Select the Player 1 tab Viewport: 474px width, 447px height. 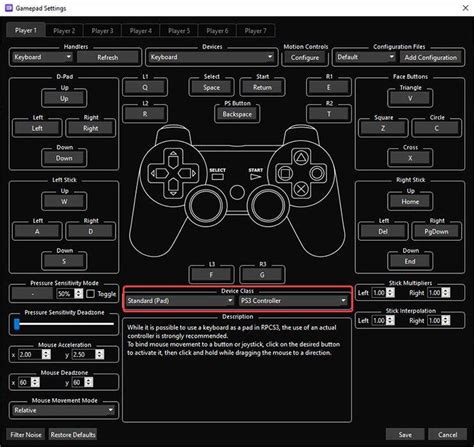pos(26,30)
